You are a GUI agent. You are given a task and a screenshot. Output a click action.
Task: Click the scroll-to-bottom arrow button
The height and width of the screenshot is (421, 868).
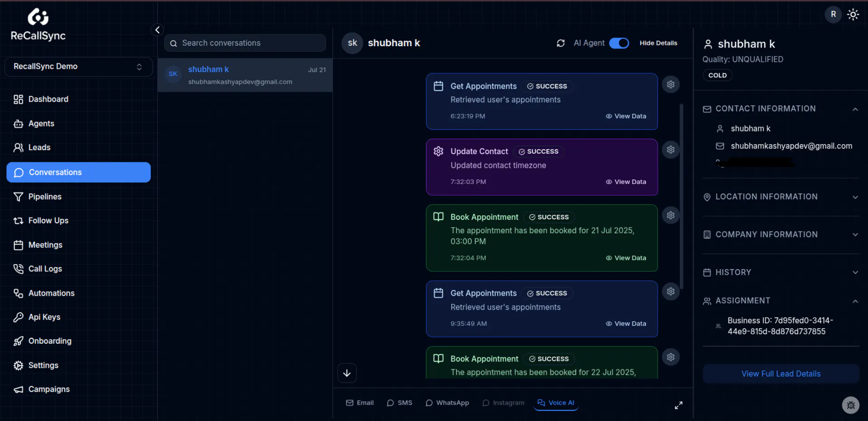tap(347, 373)
